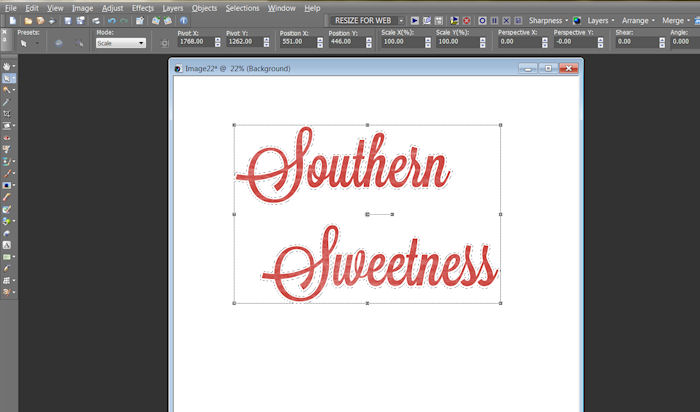Image resolution: width=700 pixels, height=412 pixels.
Task: Select the Pan tool in the toolbox
Action: click(x=7, y=67)
